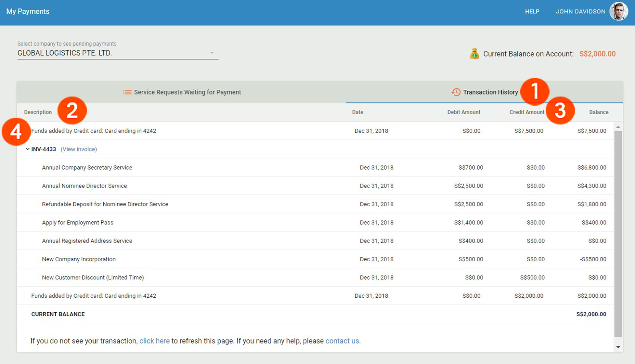Open the HELP menu

click(x=532, y=11)
